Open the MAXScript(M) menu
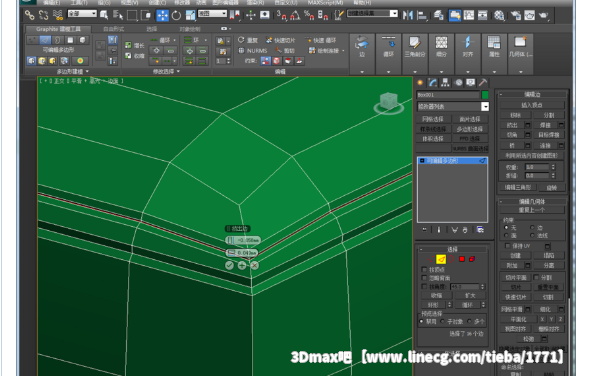The image size is (603, 376). click(325, 2)
